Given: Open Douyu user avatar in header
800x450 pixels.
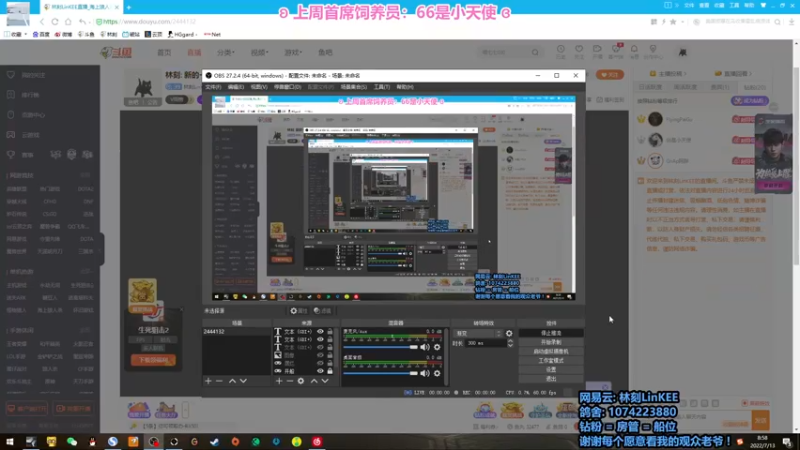Looking at the screenshot, I should coord(683,52).
